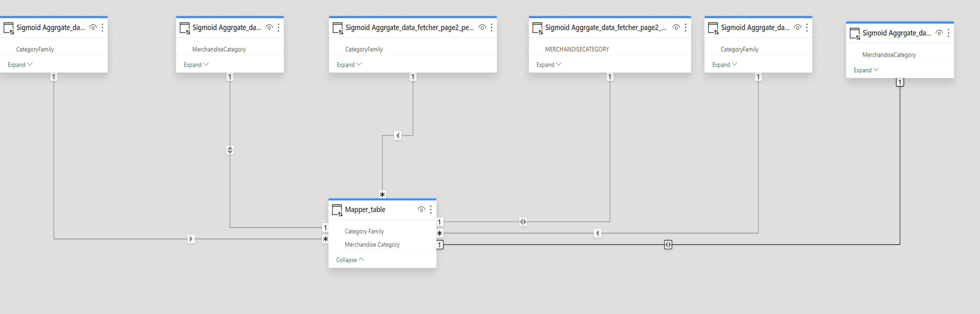Click the up-down filter direction icon on relationship line
Screen dimensions: 980x314
(x=230, y=150)
